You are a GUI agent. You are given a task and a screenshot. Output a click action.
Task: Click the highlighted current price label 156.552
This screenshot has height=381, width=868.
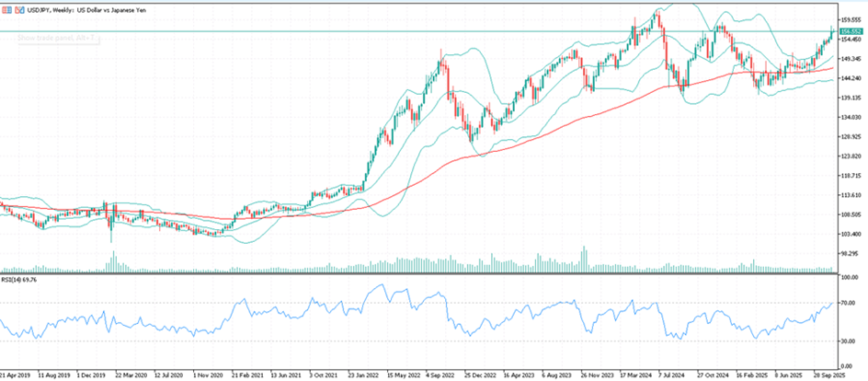point(851,31)
